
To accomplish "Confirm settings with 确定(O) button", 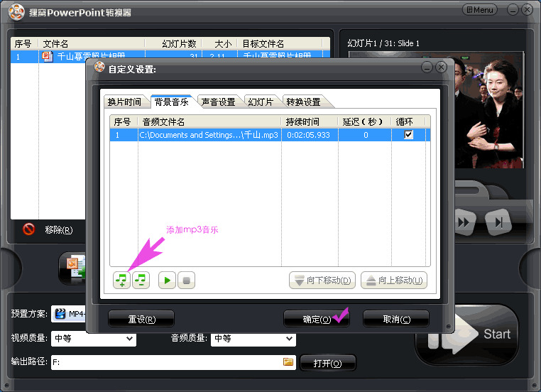I will point(317,319).
